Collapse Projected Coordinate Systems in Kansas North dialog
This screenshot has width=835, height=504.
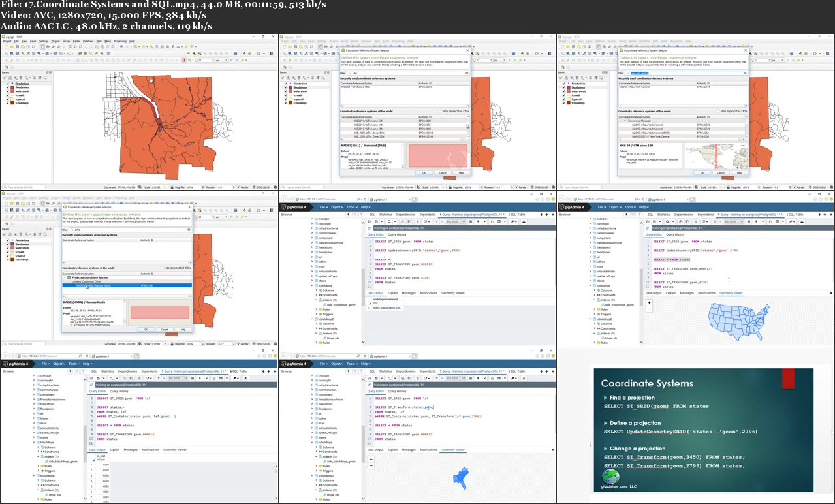click(65, 277)
